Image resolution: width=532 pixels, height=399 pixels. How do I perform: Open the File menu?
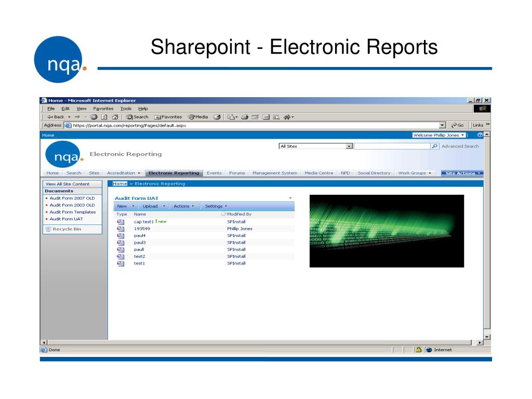51,109
